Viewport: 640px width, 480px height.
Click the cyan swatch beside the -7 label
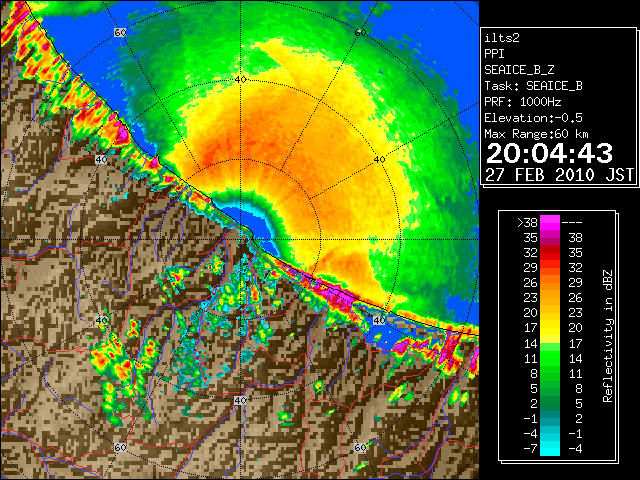(x=549, y=448)
